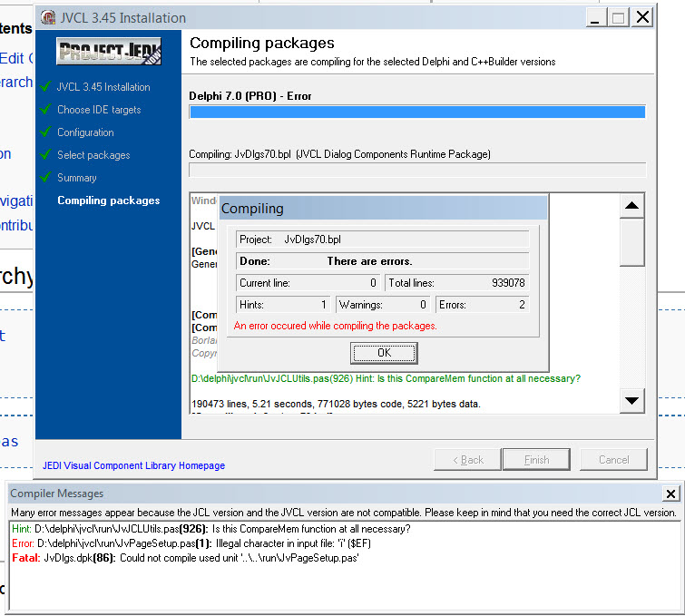
Task: Click checkmark next to JVCL 3.45 Installation
Action: pyautogui.click(x=44, y=87)
